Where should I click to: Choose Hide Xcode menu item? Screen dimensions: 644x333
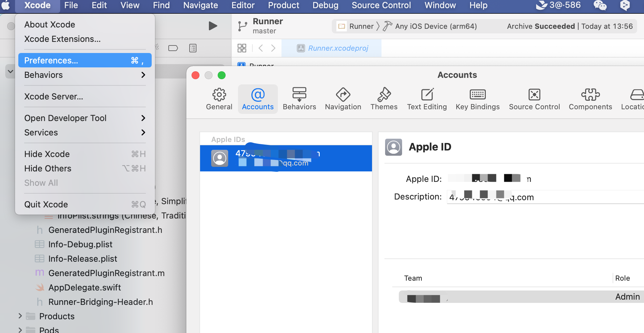point(85,154)
